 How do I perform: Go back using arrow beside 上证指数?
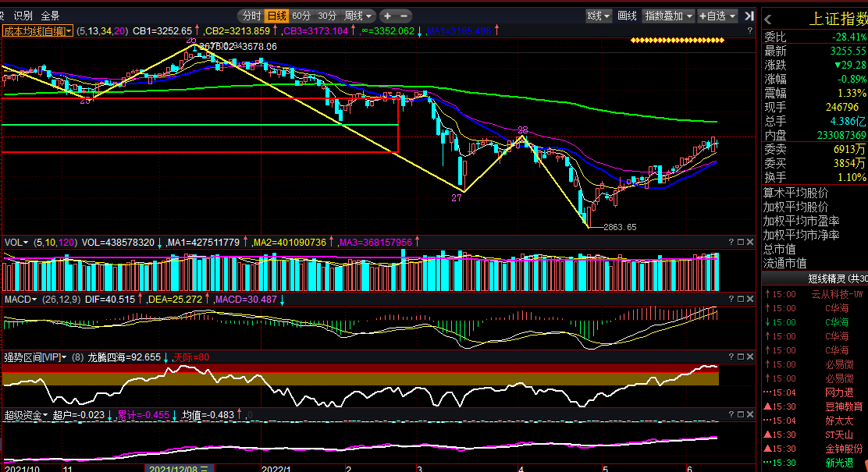tap(768, 20)
